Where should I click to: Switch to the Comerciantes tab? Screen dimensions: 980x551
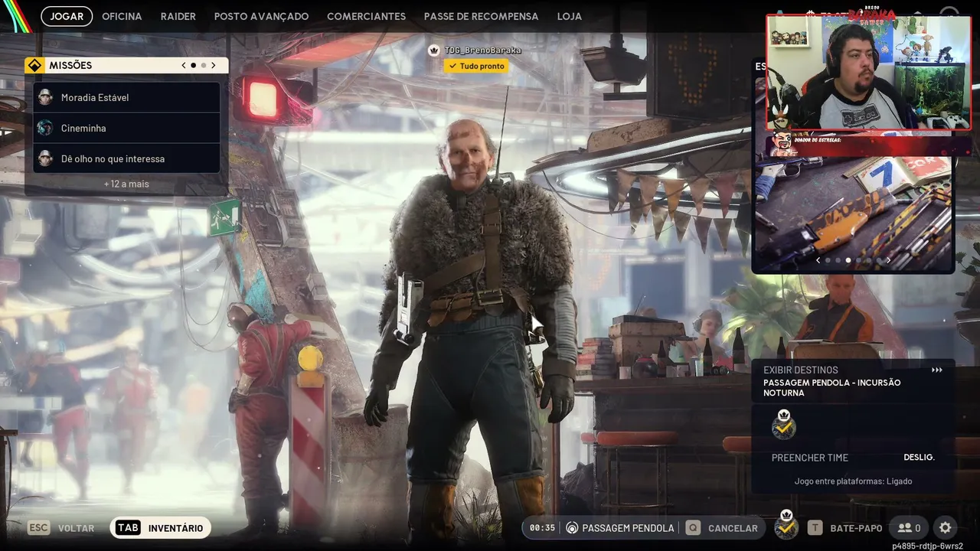pyautogui.click(x=366, y=16)
